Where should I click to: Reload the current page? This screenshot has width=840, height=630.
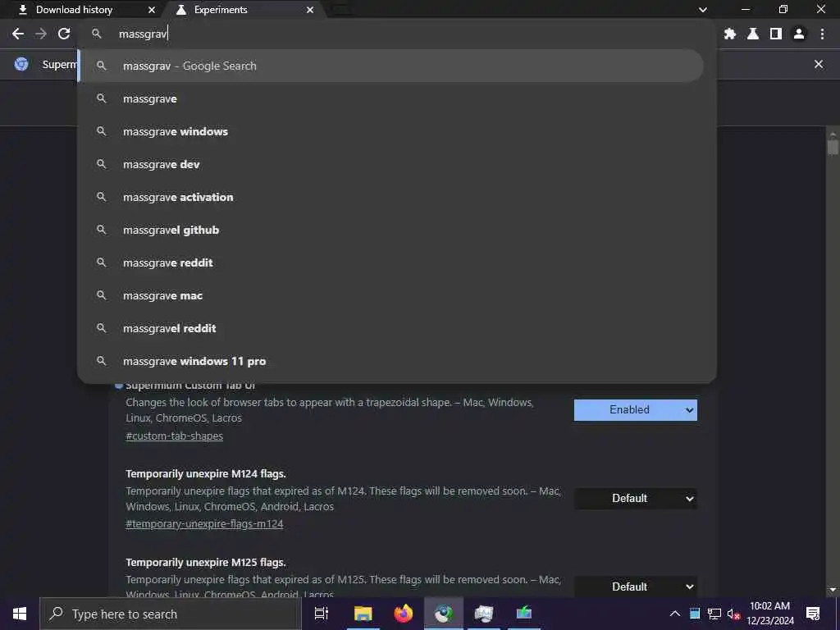coord(64,34)
